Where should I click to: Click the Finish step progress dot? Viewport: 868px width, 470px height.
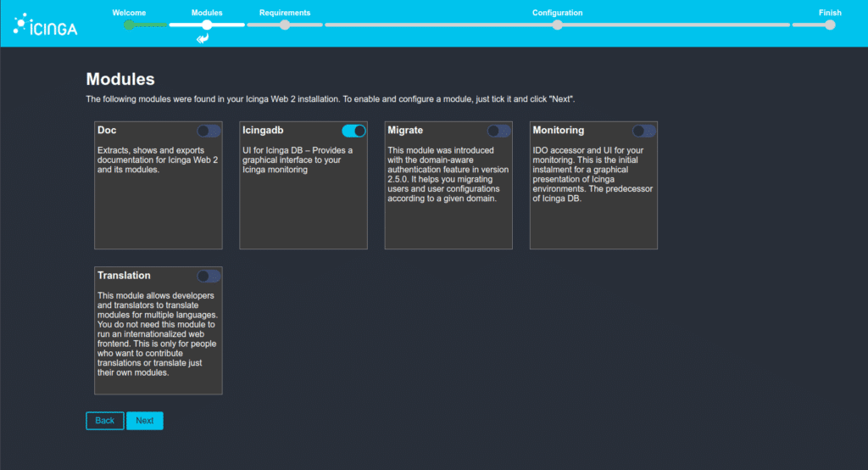[x=830, y=25]
